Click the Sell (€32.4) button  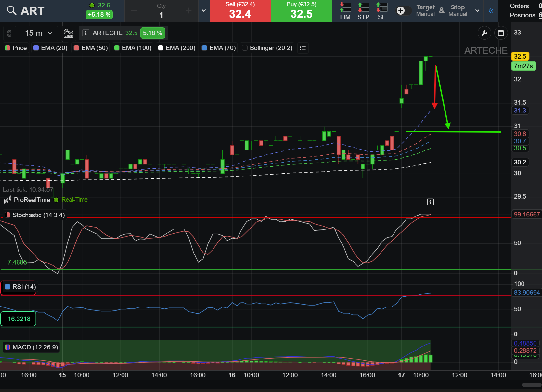click(x=240, y=11)
